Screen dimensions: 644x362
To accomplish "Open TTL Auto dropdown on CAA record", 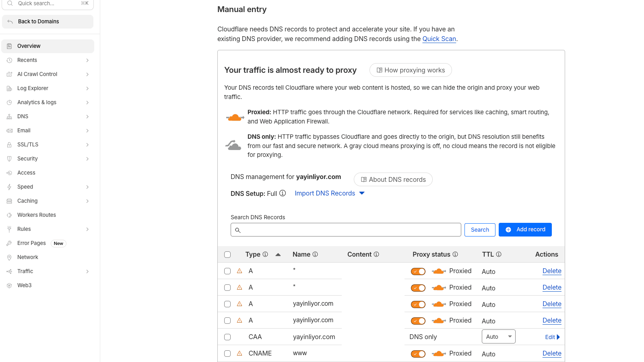I will (498, 337).
